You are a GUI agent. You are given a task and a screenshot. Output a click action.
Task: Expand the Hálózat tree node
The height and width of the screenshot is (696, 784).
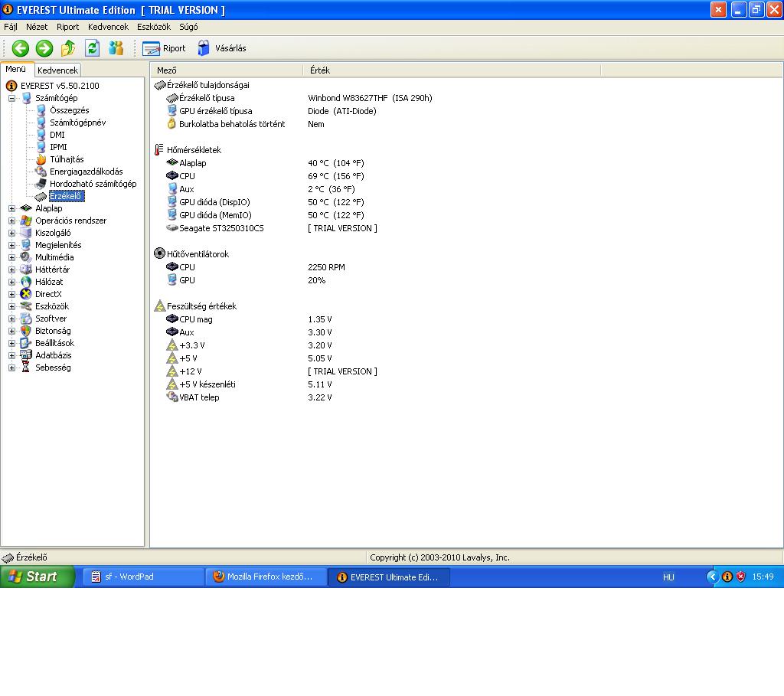[12, 282]
